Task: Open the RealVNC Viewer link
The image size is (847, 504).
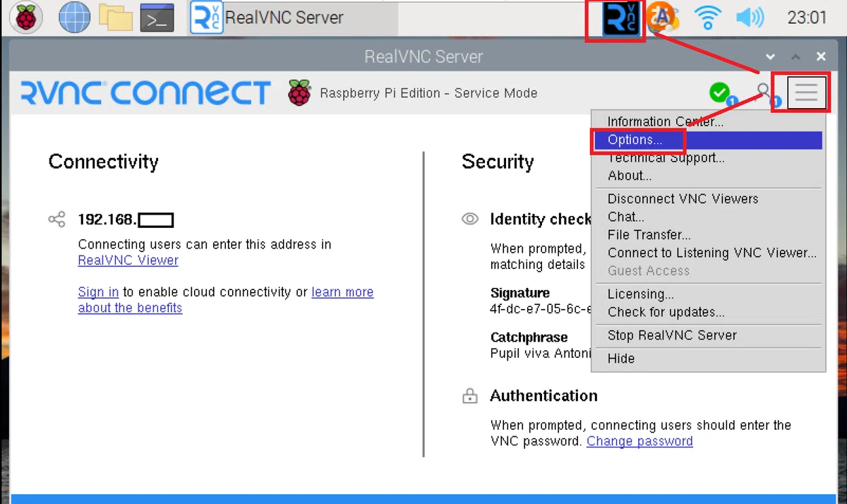Action: click(128, 260)
